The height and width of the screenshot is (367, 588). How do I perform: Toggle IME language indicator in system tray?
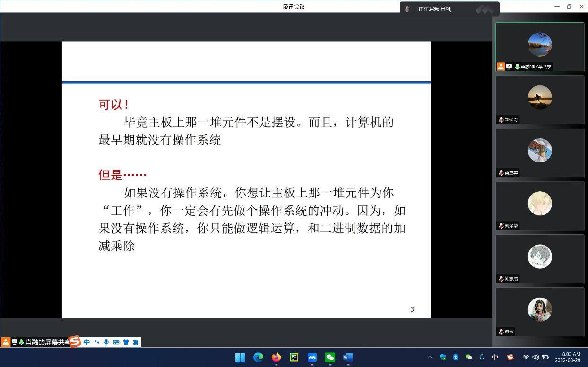(x=495, y=358)
